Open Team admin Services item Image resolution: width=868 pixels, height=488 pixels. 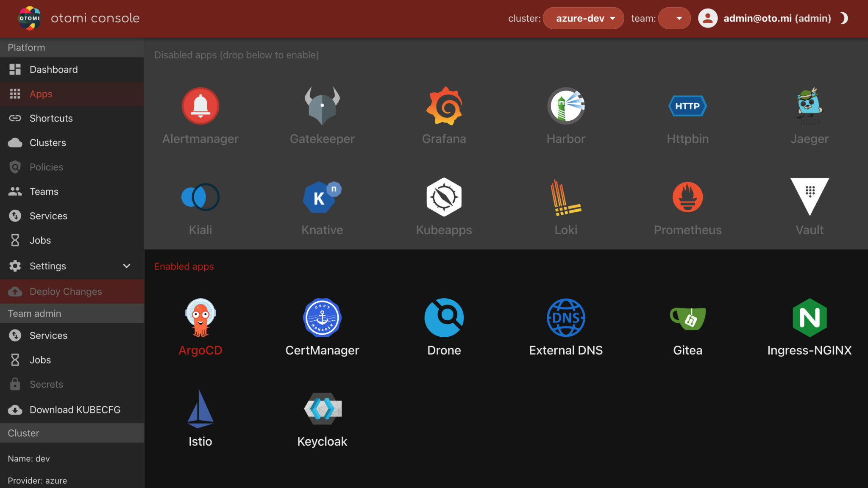click(x=72, y=335)
